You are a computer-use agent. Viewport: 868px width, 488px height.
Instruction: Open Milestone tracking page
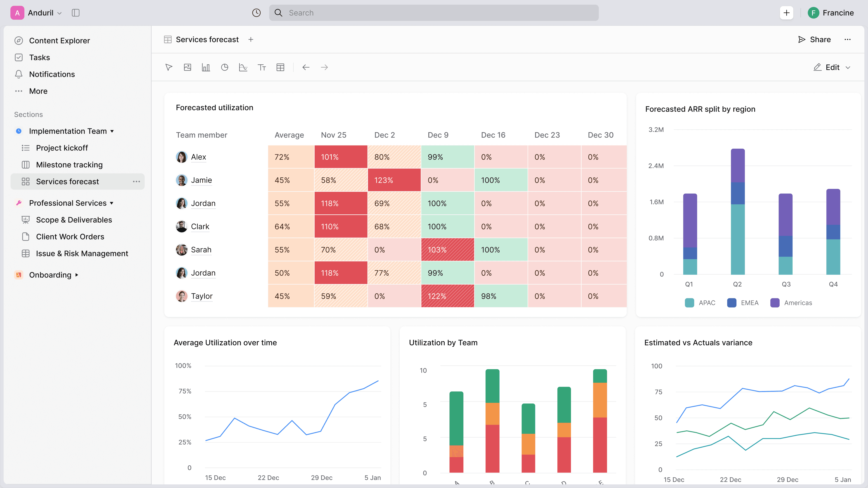click(x=69, y=165)
